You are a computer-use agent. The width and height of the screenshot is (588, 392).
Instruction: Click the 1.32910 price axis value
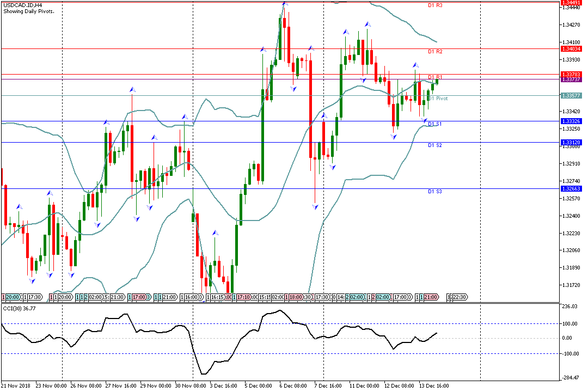[571, 164]
